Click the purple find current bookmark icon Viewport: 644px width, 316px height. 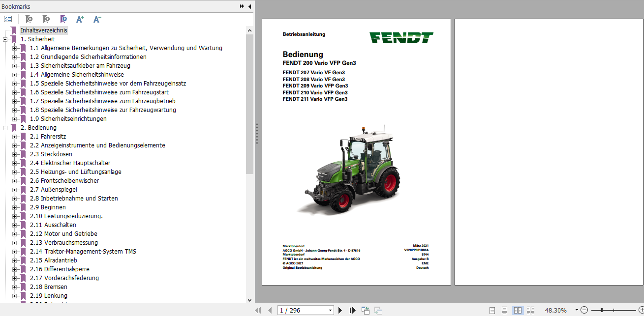click(x=63, y=19)
